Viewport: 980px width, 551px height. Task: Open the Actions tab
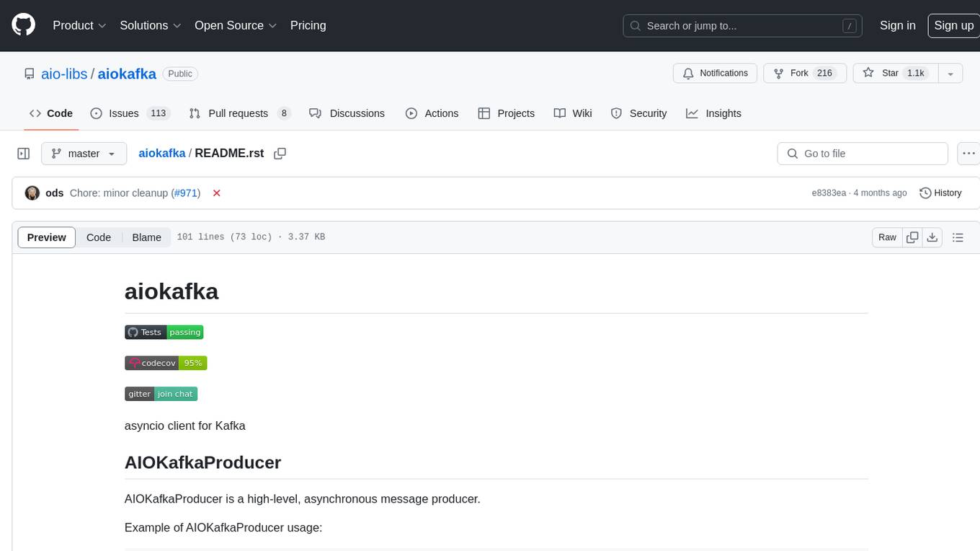tap(432, 113)
